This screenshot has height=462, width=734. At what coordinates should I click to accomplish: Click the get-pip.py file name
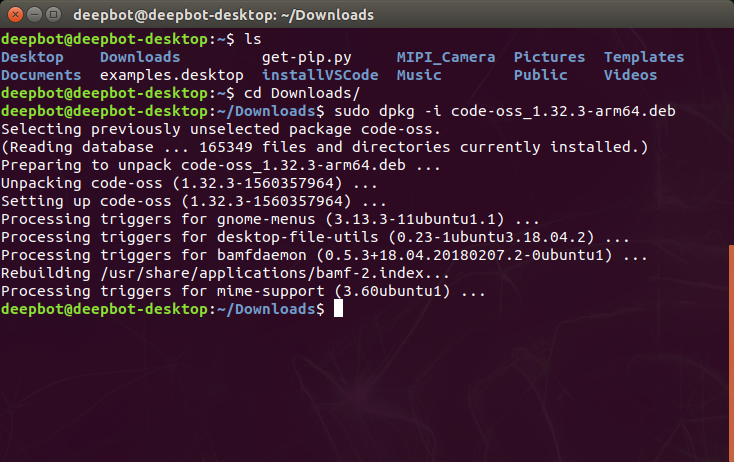(307, 58)
